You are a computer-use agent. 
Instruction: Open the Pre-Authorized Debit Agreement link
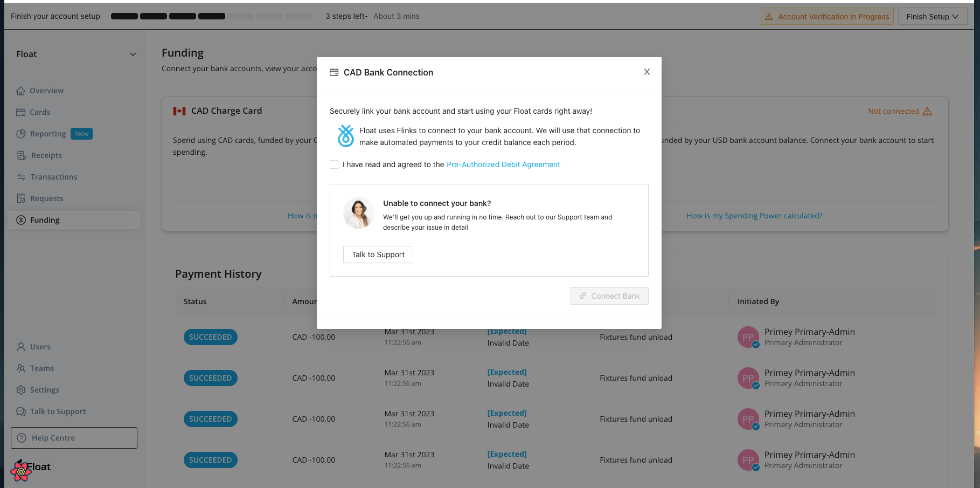pyautogui.click(x=503, y=164)
